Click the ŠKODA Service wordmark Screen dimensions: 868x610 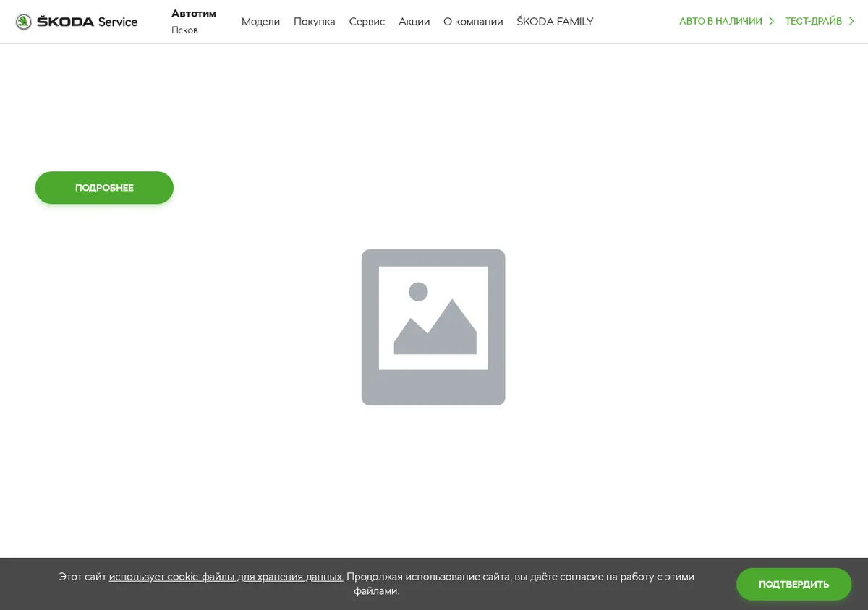tap(87, 22)
